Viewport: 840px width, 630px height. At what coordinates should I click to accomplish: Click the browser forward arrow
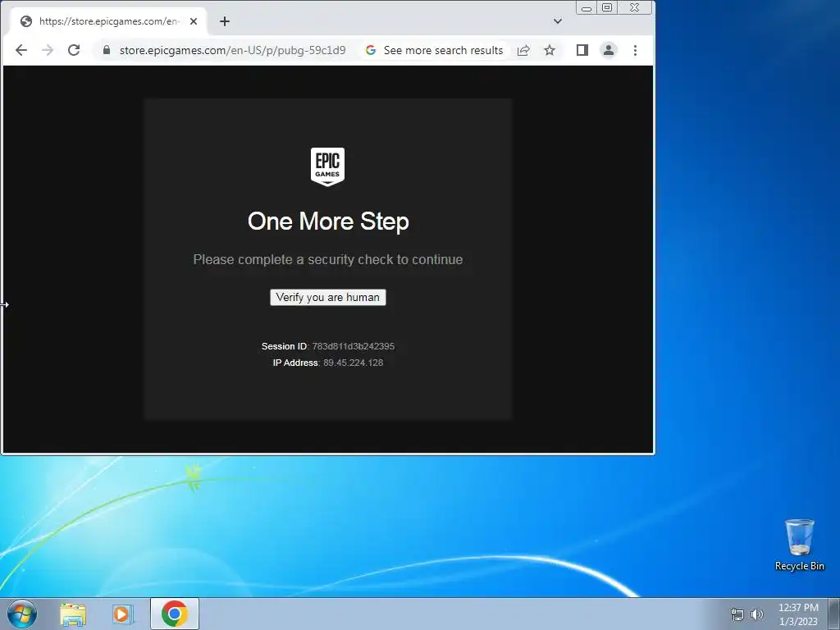48,50
